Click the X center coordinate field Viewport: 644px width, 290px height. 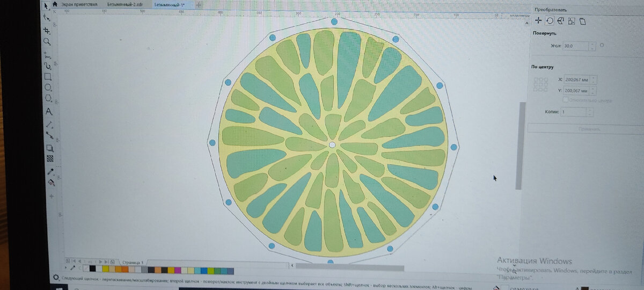577,79
